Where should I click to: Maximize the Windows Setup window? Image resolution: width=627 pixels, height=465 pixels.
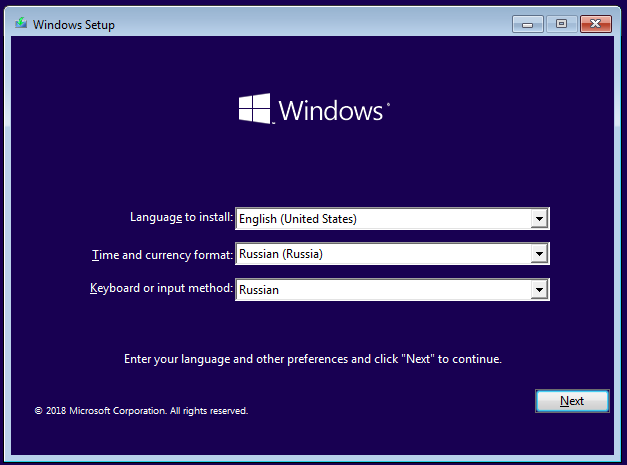point(561,24)
